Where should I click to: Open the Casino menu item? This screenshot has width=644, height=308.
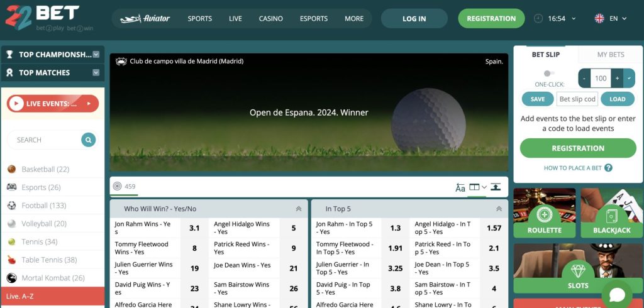click(x=271, y=19)
